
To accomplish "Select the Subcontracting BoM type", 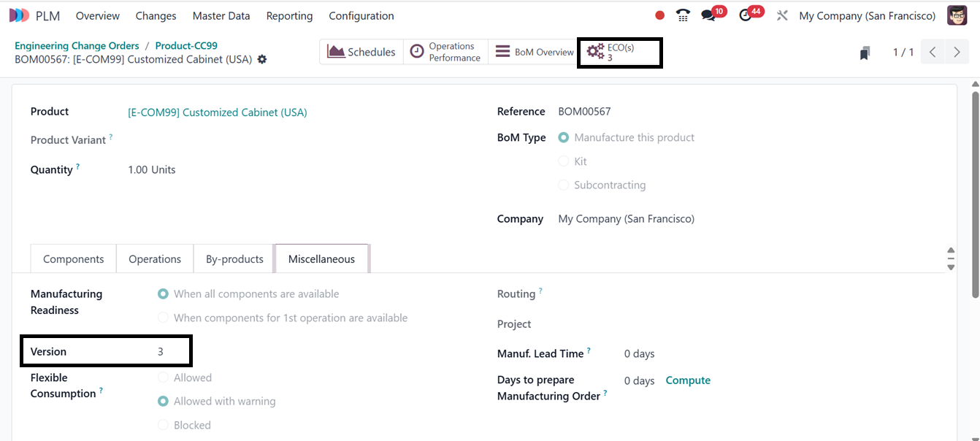I will point(564,185).
